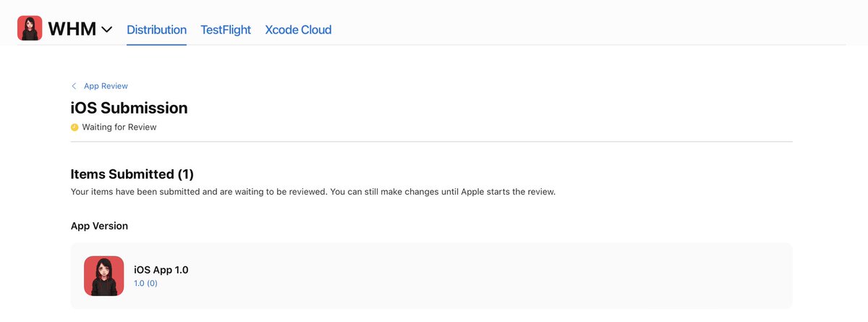Open the Distribution tab
Screen dimensions: 868x322
coord(156,30)
